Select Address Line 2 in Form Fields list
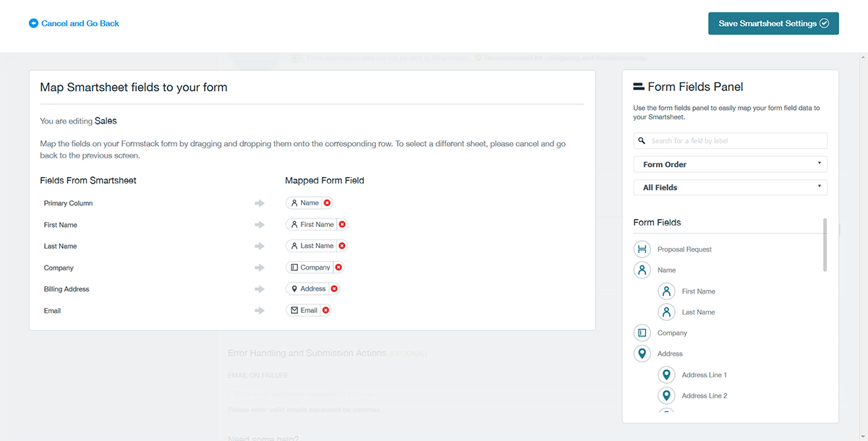This screenshot has width=868, height=441. click(x=705, y=396)
